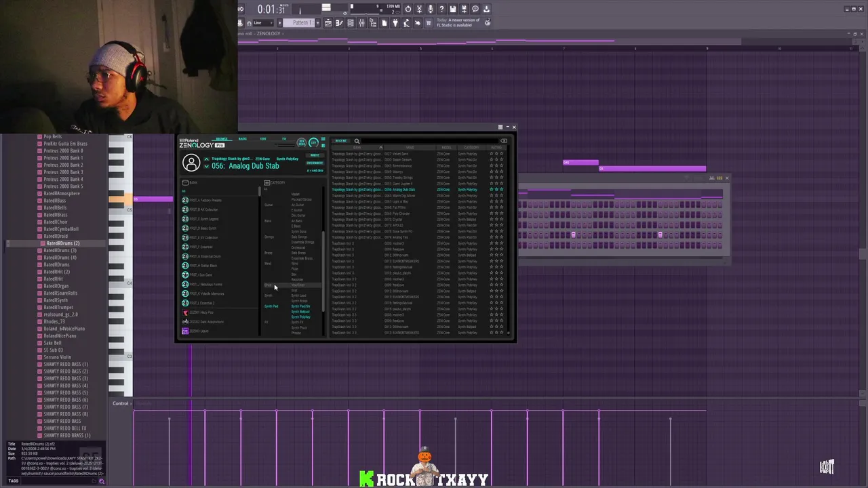Click the arrow left of Pattern 1
This screenshot has height=488, width=868.
pyautogui.click(x=279, y=23)
